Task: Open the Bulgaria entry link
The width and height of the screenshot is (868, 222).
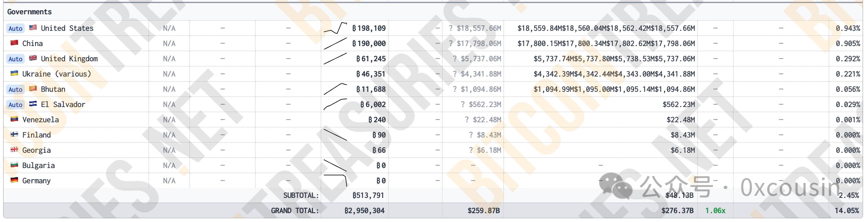Action: (x=38, y=166)
